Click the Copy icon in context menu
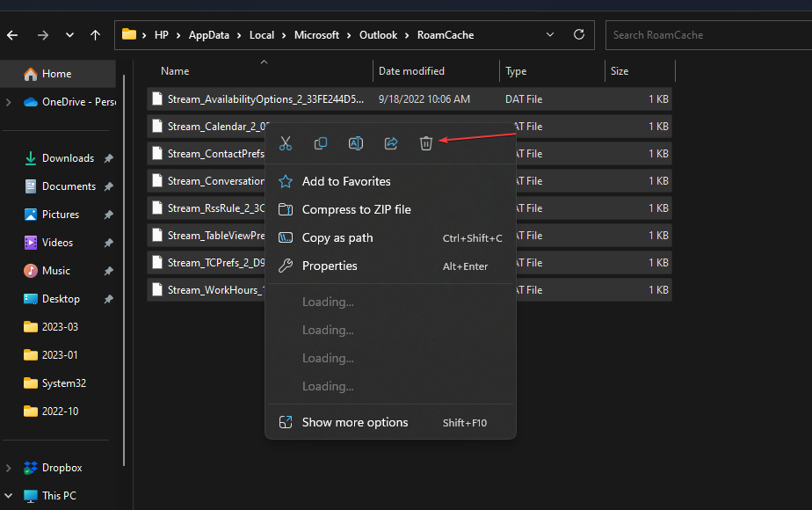This screenshot has height=510, width=812. [321, 143]
